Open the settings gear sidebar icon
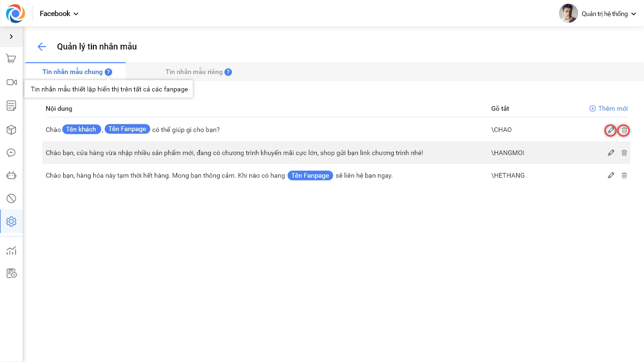644x362 pixels. (11, 222)
